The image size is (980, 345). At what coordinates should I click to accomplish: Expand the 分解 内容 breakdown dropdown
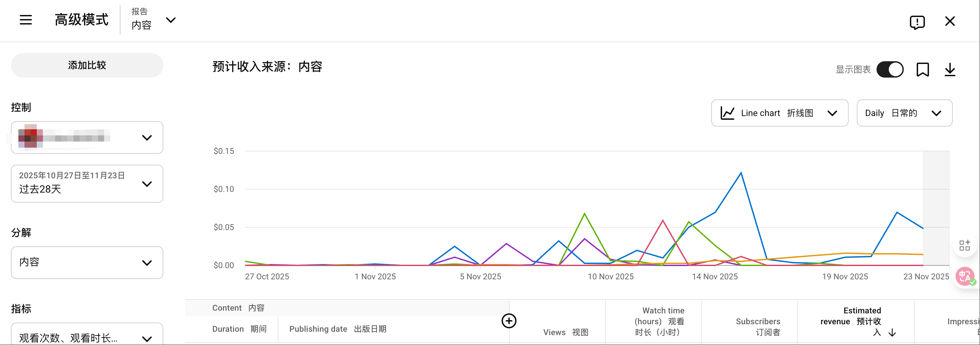point(87,262)
